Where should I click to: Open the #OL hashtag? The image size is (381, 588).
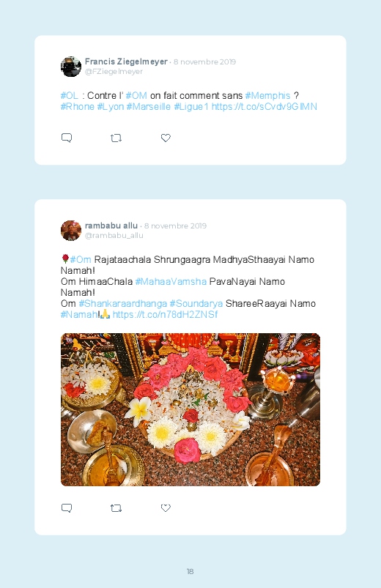click(x=70, y=96)
